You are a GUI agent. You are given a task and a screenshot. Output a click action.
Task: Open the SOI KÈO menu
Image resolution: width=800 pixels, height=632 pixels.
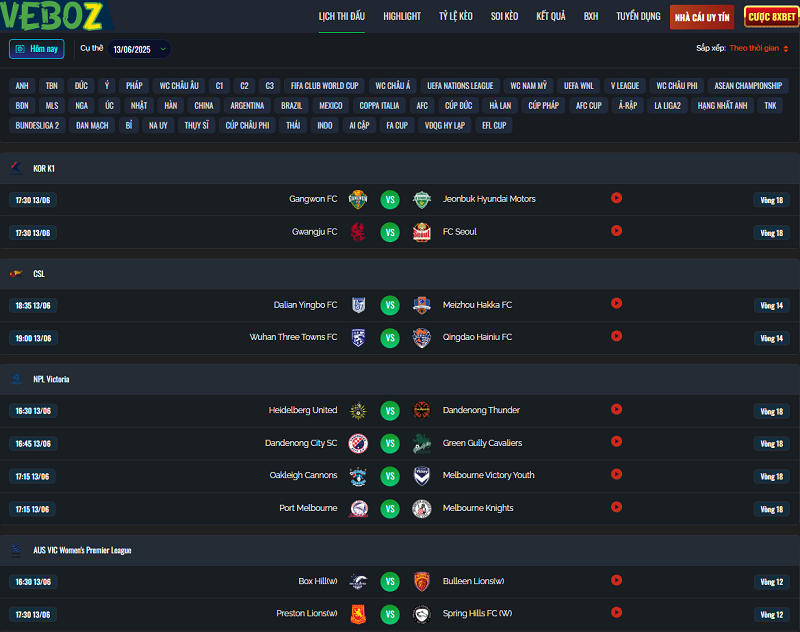(x=504, y=16)
